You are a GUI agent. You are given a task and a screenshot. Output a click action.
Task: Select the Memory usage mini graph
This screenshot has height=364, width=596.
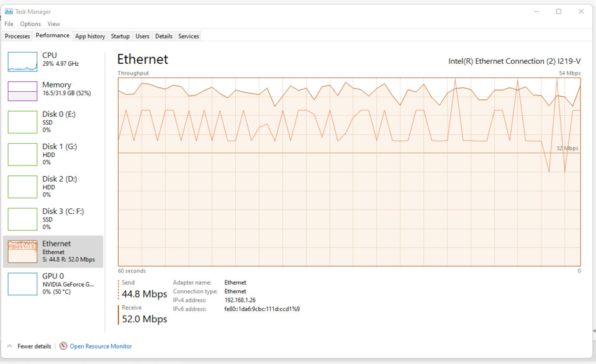[22, 91]
